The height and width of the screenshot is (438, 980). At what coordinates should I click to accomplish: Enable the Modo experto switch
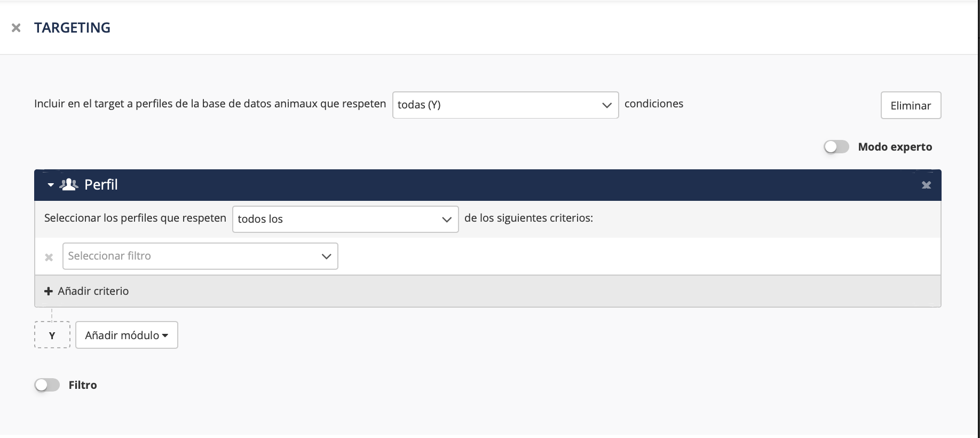[x=836, y=147]
